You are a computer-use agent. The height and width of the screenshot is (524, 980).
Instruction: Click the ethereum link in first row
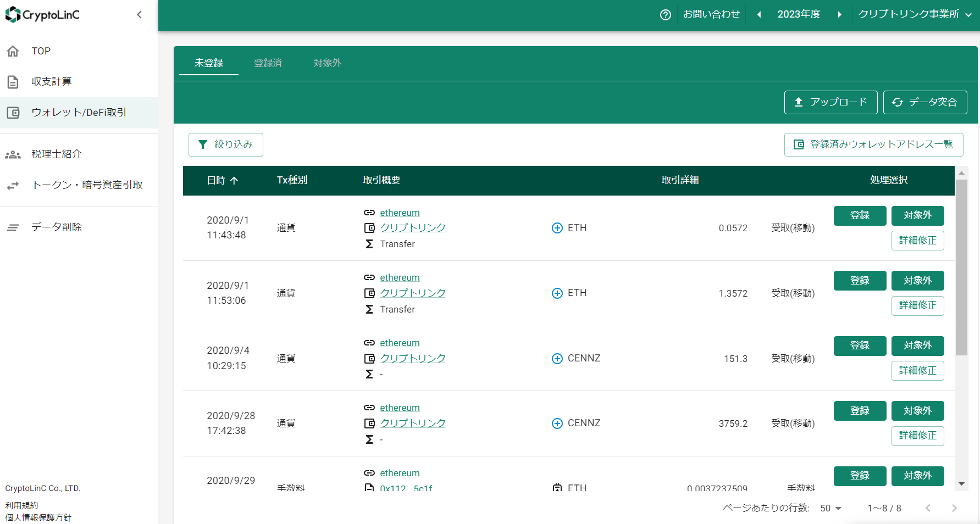tap(400, 213)
